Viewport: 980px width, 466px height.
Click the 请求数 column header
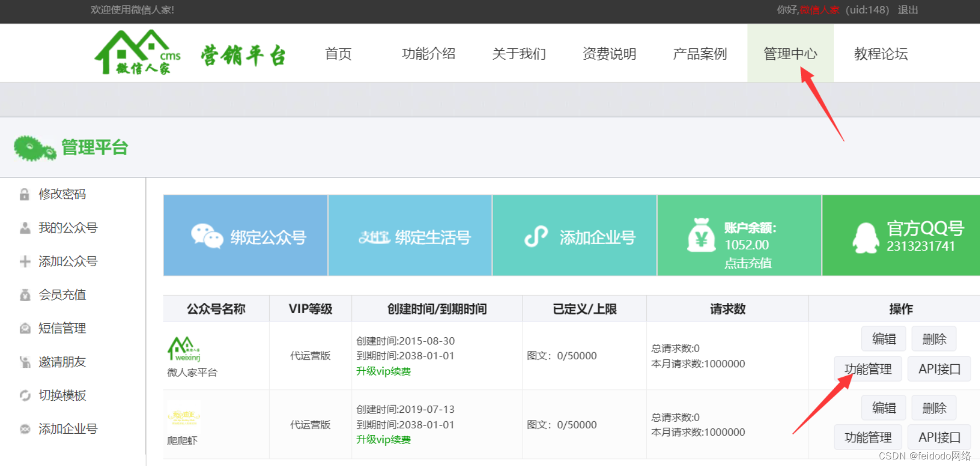click(728, 309)
